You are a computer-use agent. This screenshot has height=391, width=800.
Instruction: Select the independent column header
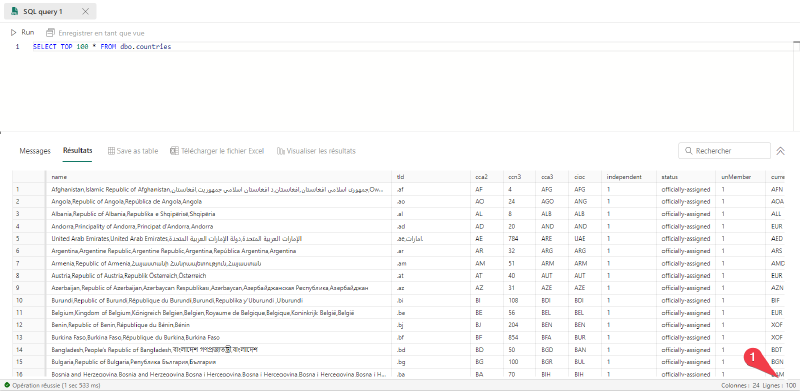(x=628, y=177)
